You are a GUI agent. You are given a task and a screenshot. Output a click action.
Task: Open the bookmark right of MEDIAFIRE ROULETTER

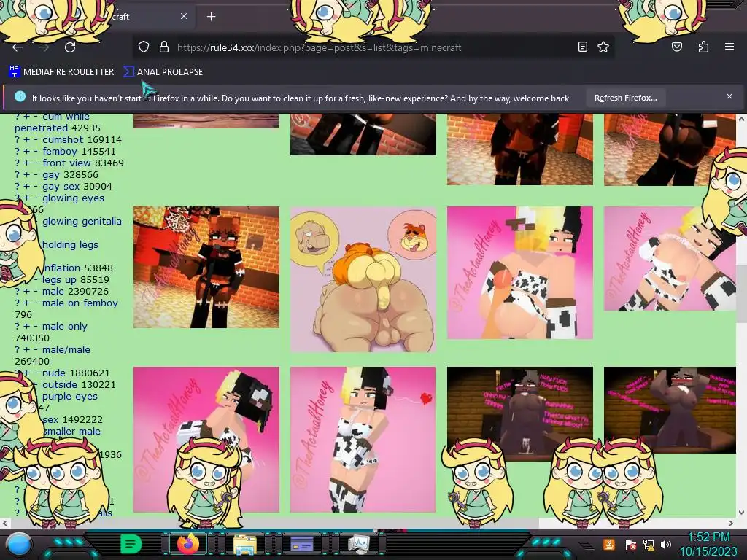[163, 72]
